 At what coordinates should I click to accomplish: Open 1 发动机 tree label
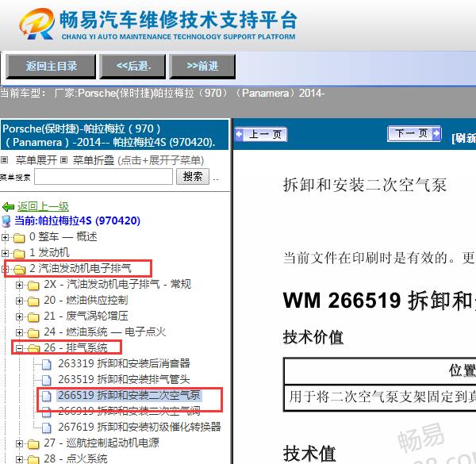[x=49, y=252]
